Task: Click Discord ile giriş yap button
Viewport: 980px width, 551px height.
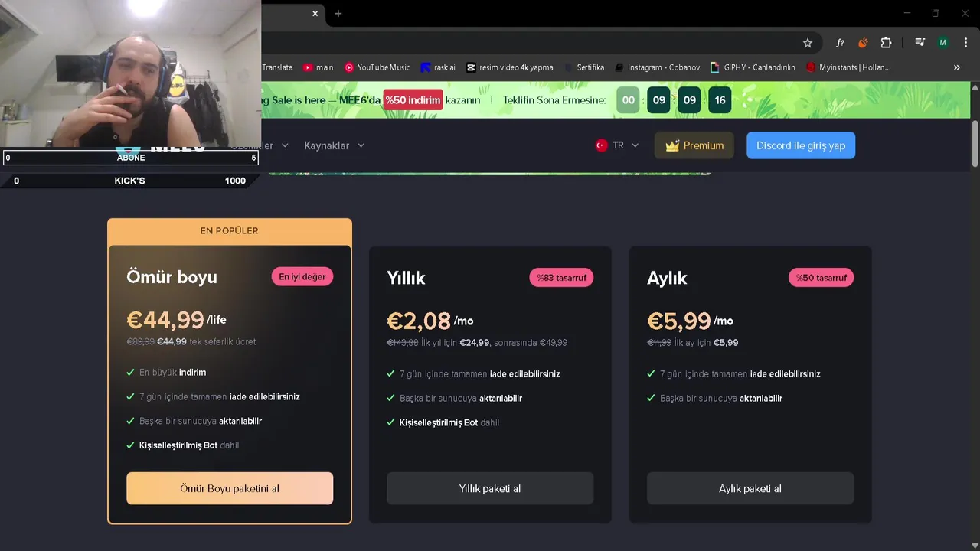Action: click(801, 145)
